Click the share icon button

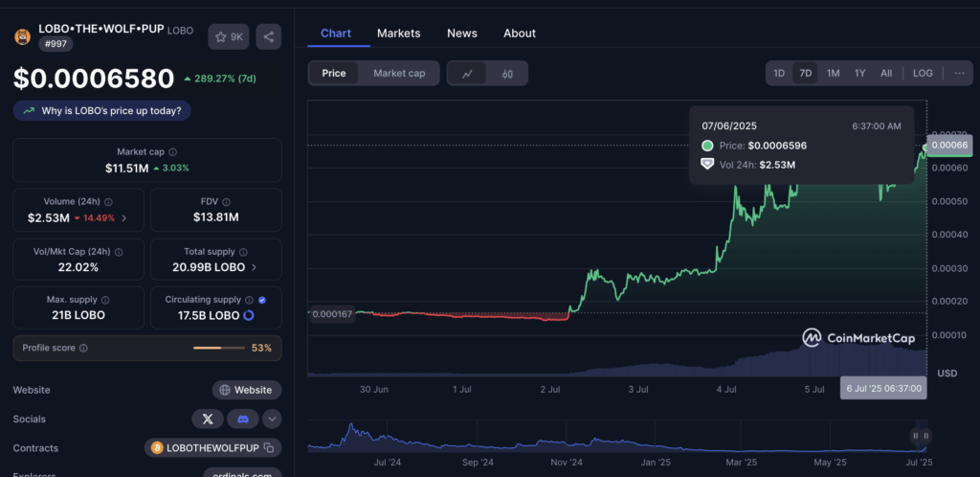point(268,37)
